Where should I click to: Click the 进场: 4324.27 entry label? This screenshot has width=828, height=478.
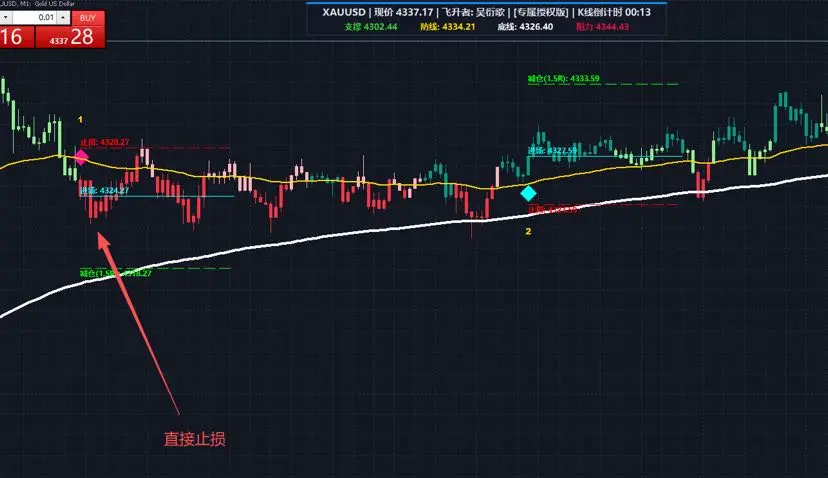click(x=104, y=191)
